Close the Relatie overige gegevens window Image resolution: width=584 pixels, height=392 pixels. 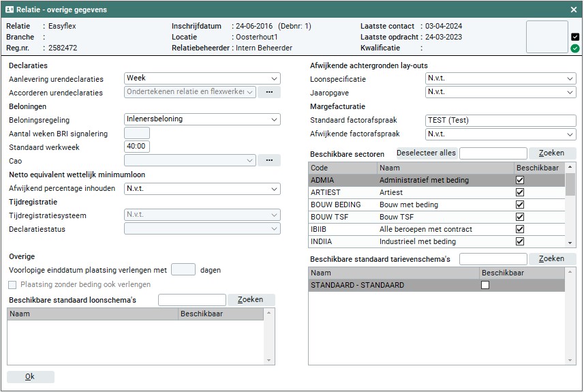click(574, 10)
